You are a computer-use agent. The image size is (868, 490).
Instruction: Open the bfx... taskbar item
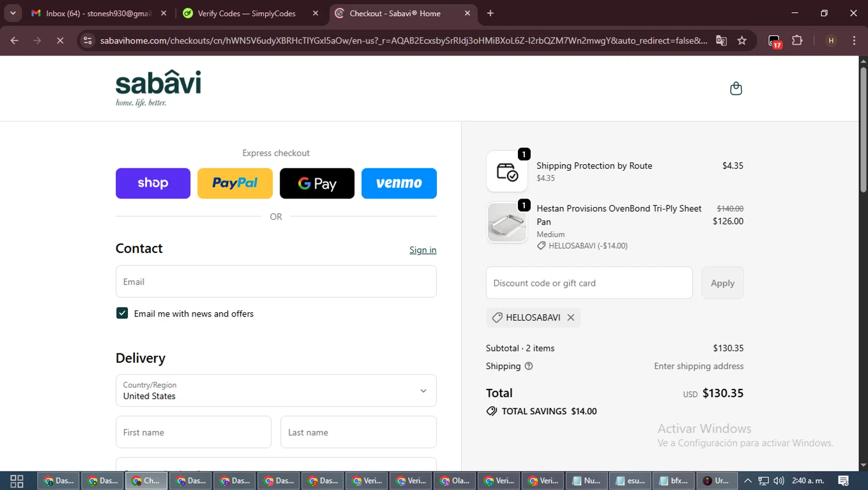pos(675,481)
